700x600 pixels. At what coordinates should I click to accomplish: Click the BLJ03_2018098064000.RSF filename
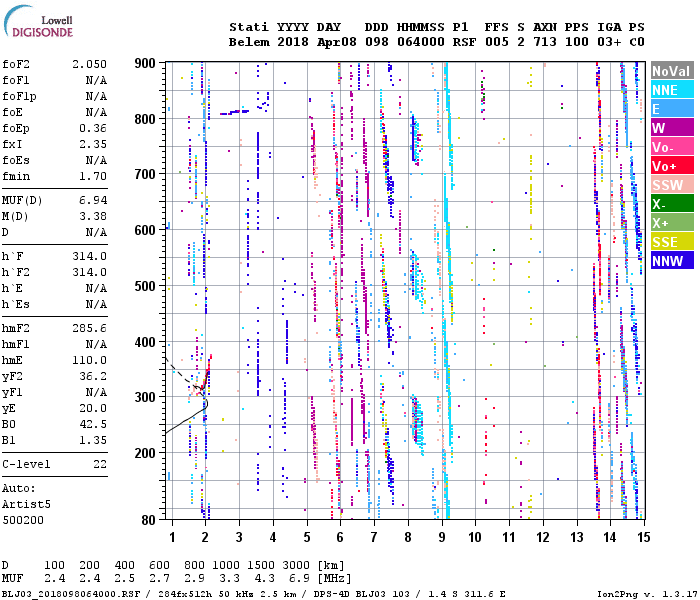point(71,594)
